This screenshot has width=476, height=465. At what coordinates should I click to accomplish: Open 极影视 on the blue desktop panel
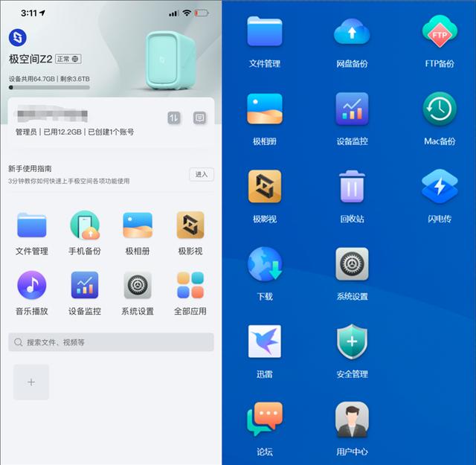[265, 186]
